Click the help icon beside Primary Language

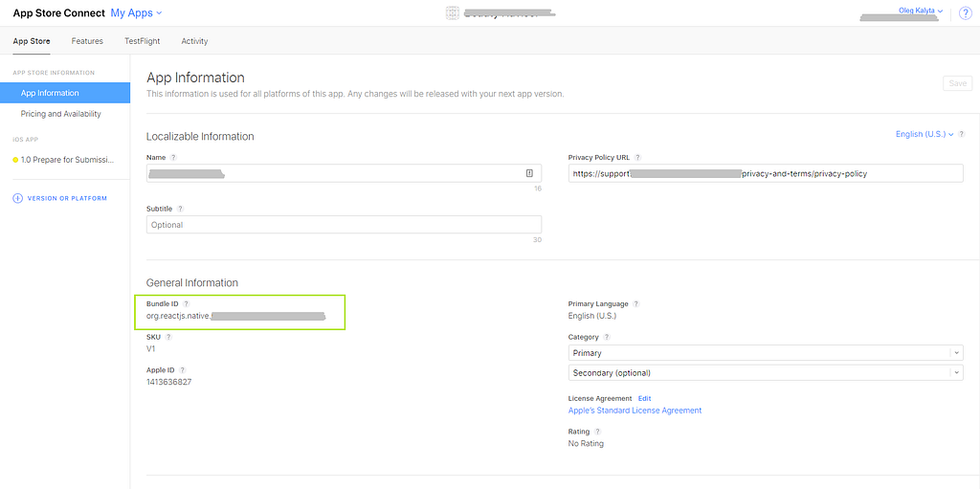pos(635,303)
